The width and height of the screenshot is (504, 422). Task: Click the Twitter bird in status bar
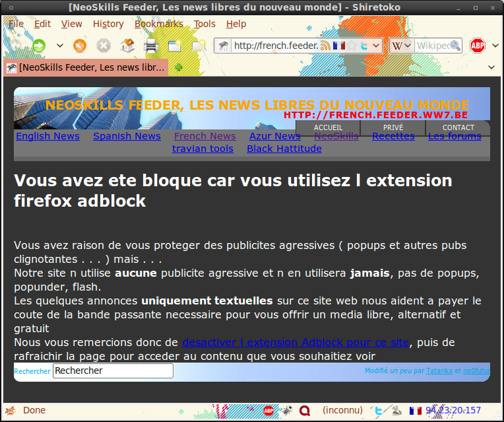(x=379, y=410)
